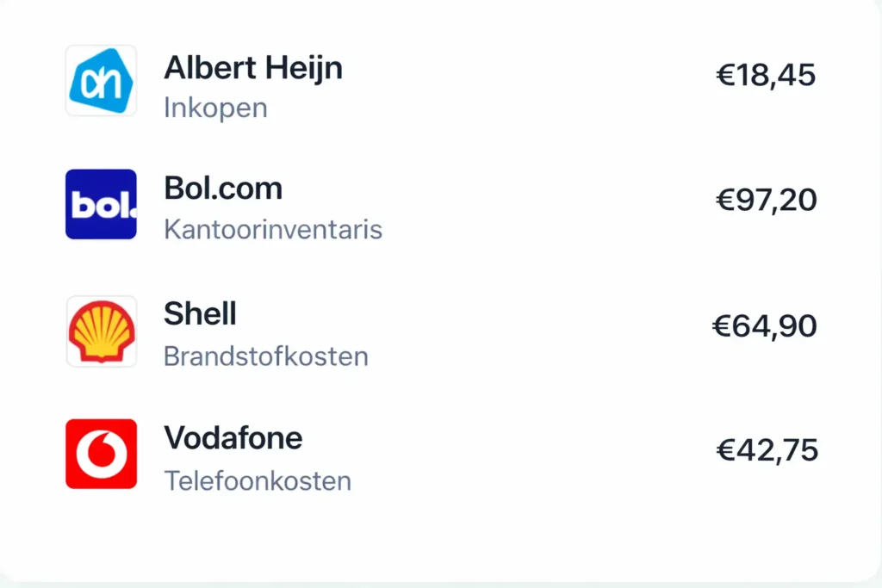Click the €64,90 amount
The width and height of the screenshot is (882, 588).
(764, 326)
